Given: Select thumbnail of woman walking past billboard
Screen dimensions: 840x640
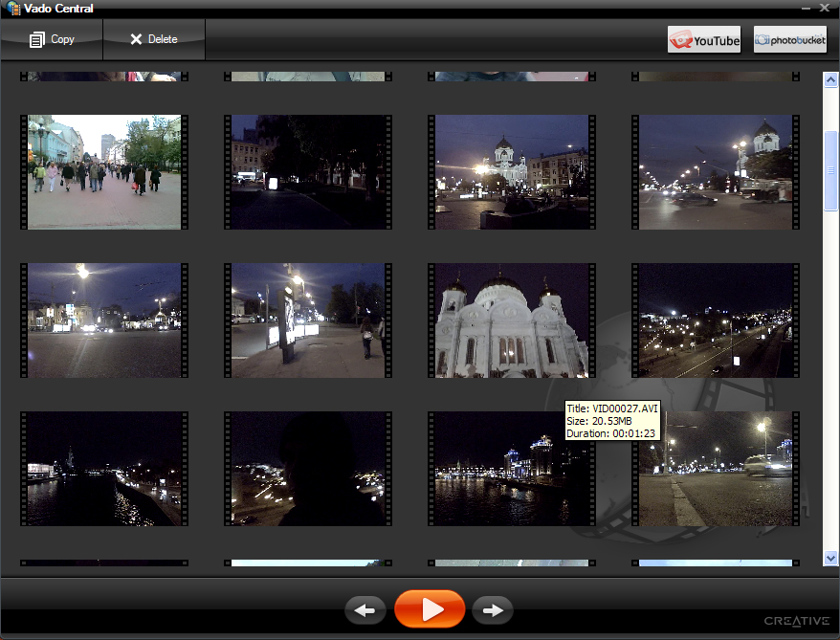Looking at the screenshot, I should coord(308,320).
